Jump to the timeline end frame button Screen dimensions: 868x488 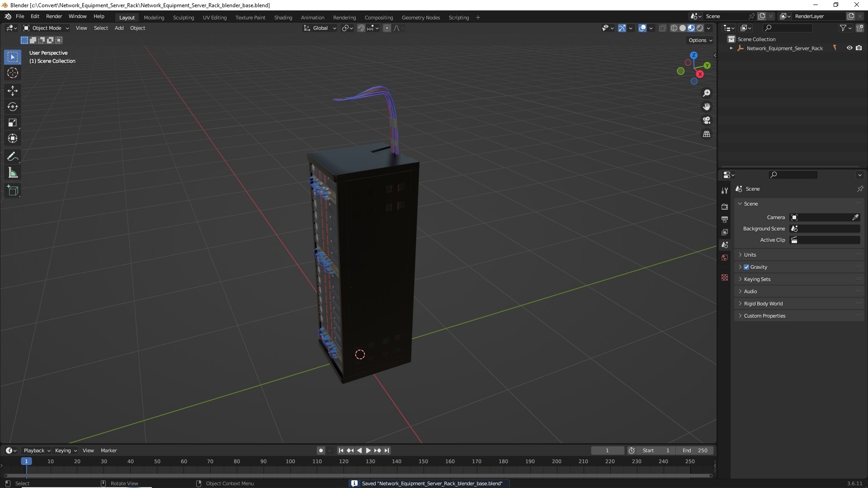[387, 450]
